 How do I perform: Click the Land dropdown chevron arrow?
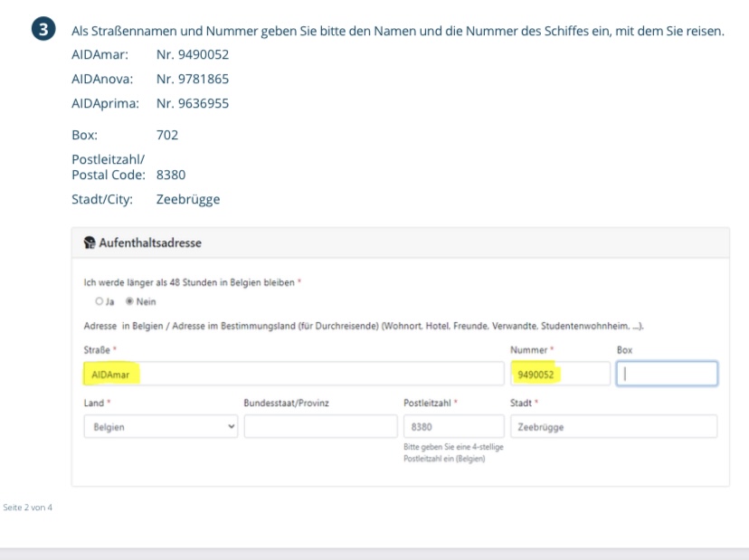tap(231, 427)
